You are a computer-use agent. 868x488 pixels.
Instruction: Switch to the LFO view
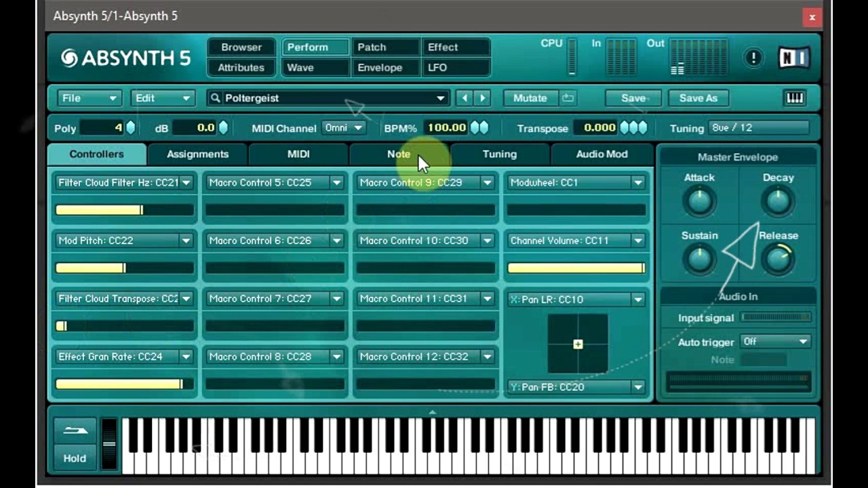(x=455, y=68)
